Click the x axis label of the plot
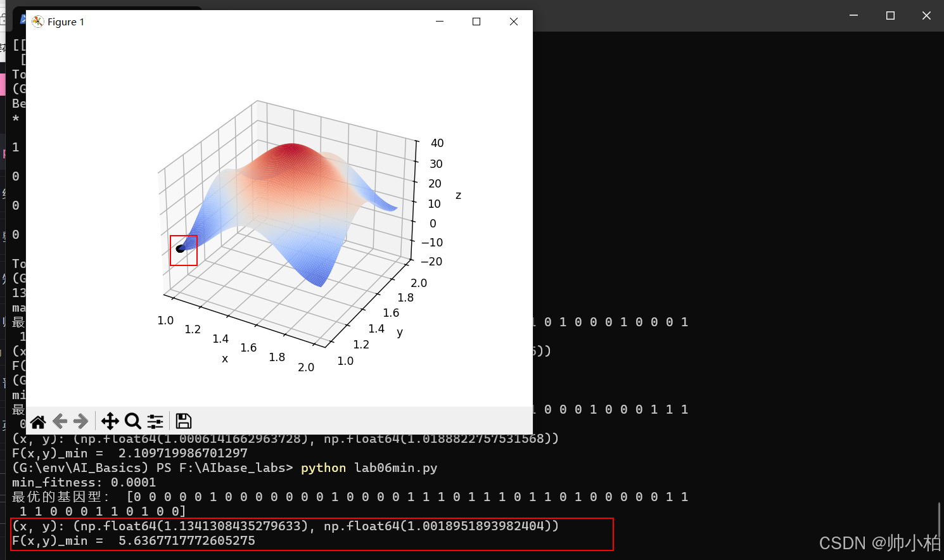944x560 pixels. click(x=225, y=359)
